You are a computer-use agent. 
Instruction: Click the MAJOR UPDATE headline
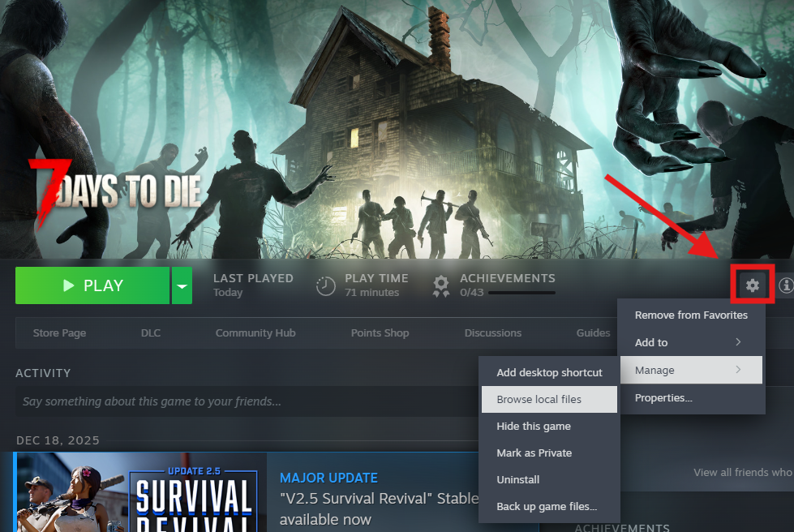(x=328, y=478)
